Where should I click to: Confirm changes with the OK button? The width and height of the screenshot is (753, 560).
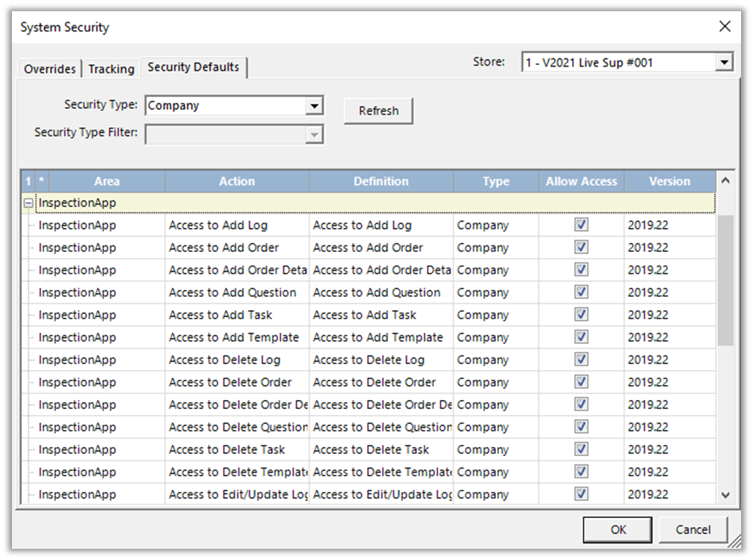(x=618, y=529)
